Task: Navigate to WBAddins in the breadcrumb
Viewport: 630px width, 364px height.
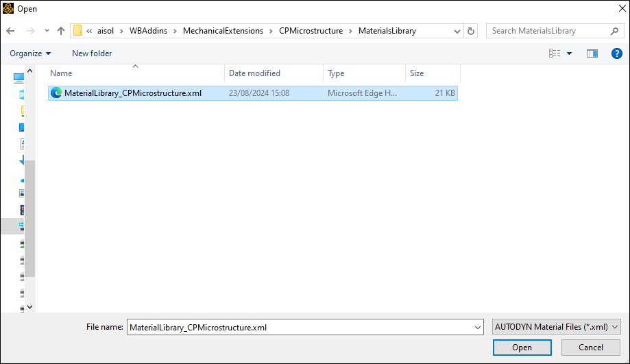Action: [x=148, y=31]
